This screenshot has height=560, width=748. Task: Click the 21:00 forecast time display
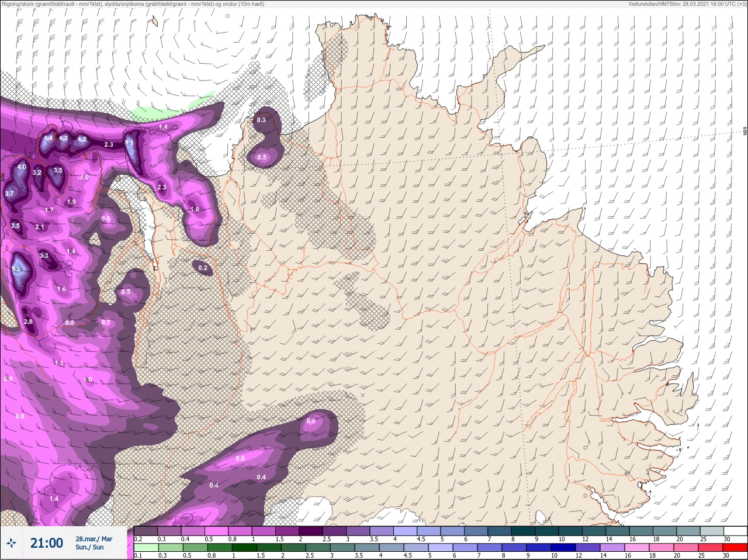pos(46,543)
